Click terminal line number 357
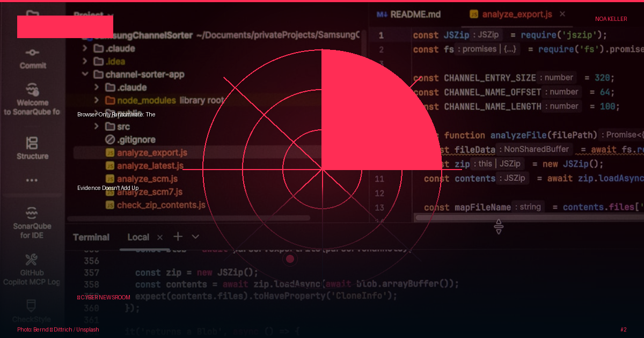Screen dimensions: 644x338 [92, 273]
